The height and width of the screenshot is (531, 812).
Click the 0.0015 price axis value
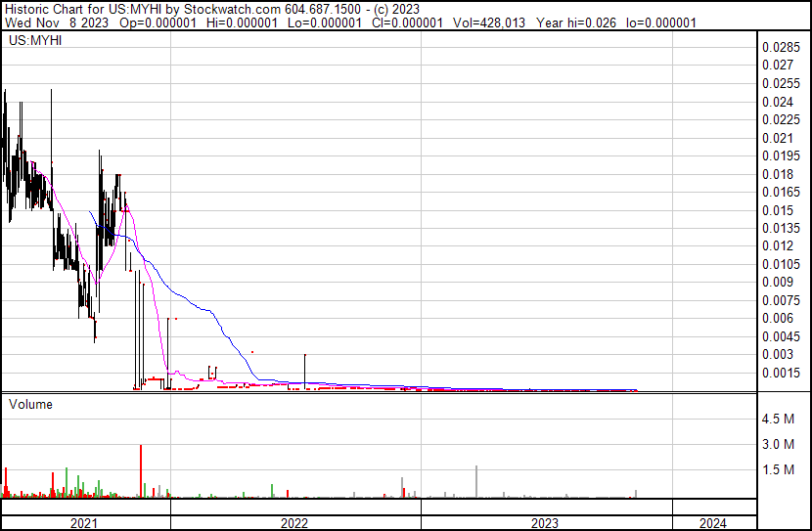[x=781, y=374]
